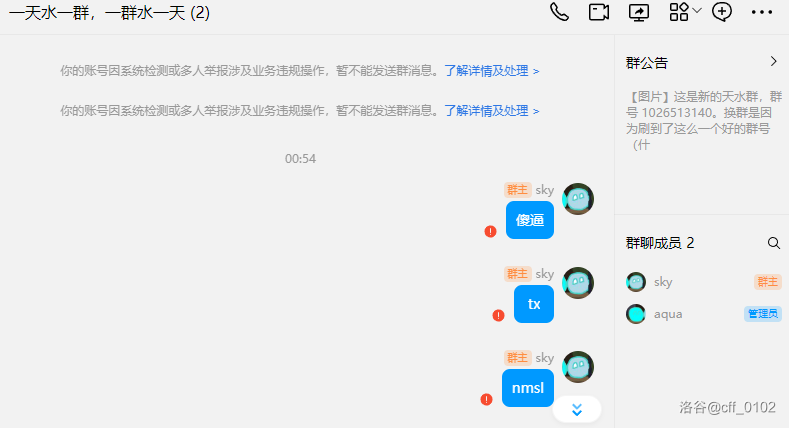The width and height of the screenshot is (789, 428).
Task: Open the three-dot more options menu
Action: point(762,13)
